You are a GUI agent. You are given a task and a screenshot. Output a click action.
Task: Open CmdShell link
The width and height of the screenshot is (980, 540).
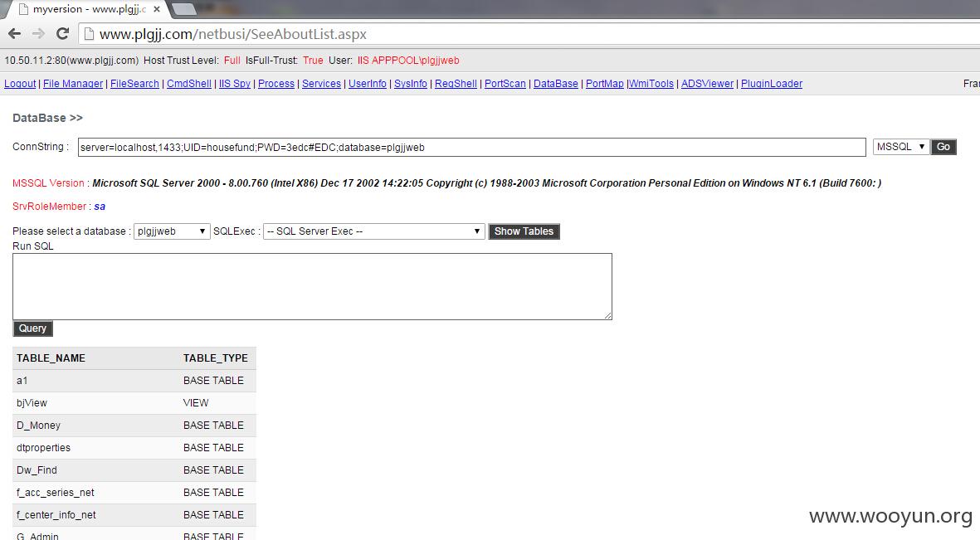click(x=188, y=84)
